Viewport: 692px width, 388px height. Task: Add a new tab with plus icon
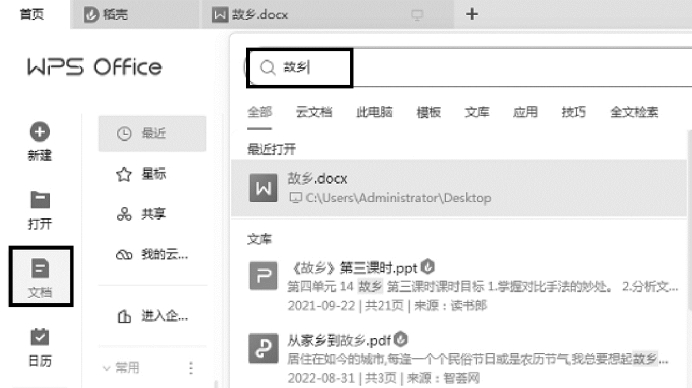[472, 14]
